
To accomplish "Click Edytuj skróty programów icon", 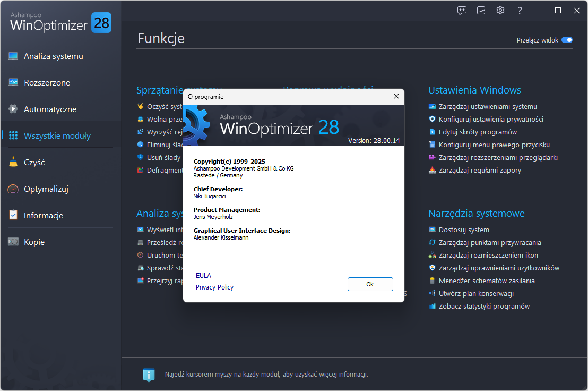I will pos(432,132).
